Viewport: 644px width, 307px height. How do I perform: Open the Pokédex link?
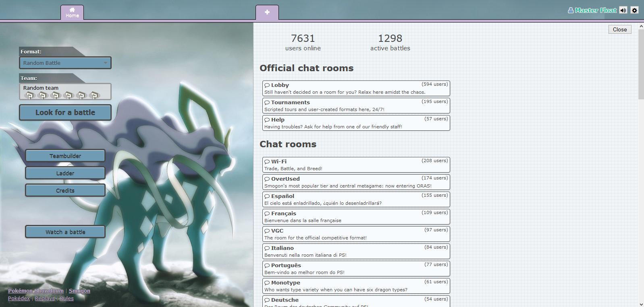pos(19,298)
